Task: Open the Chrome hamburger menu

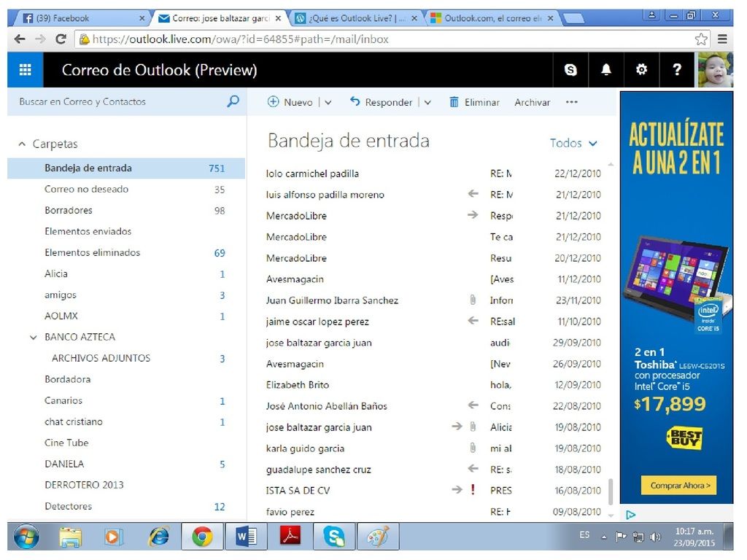Action: click(x=722, y=39)
